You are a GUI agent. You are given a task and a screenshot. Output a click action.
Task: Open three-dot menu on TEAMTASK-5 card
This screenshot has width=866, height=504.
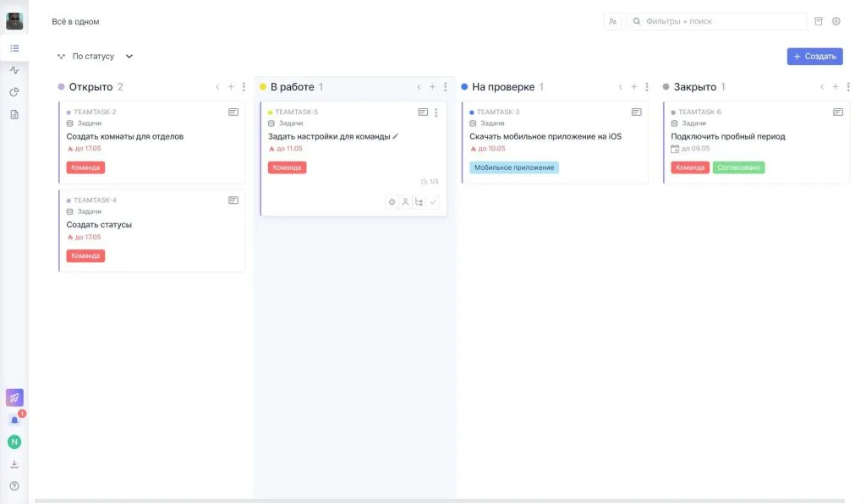click(x=436, y=112)
